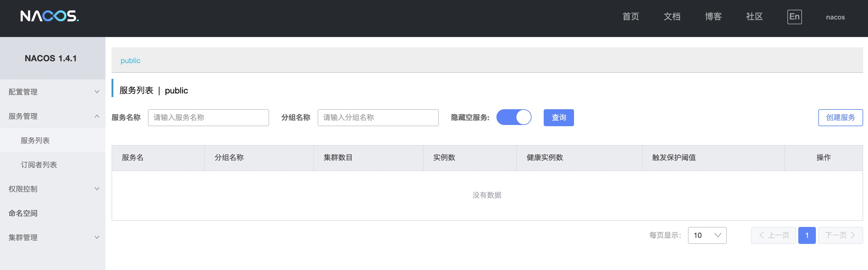868x270 pixels.
Task: Select page 1 in pagination
Action: point(807,235)
